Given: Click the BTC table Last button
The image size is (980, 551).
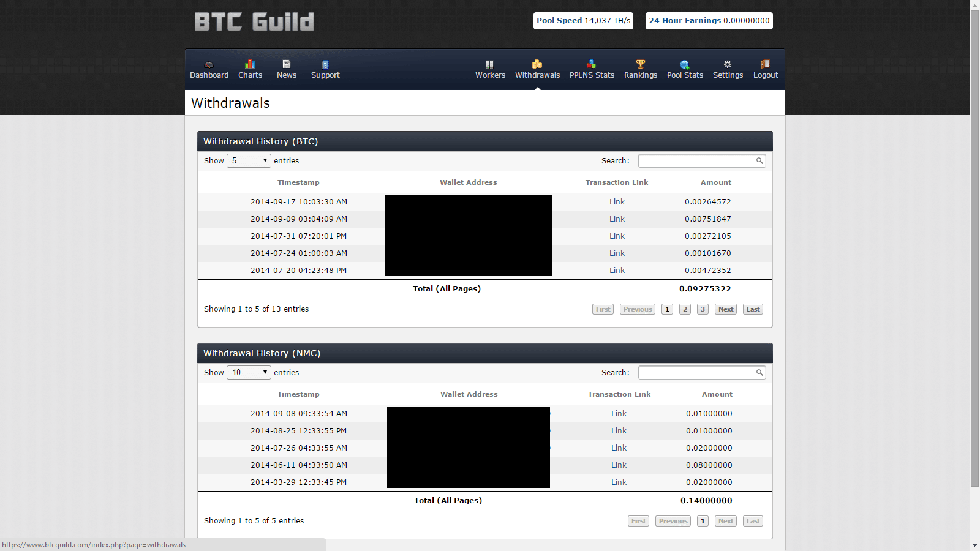Looking at the screenshot, I should 753,309.
